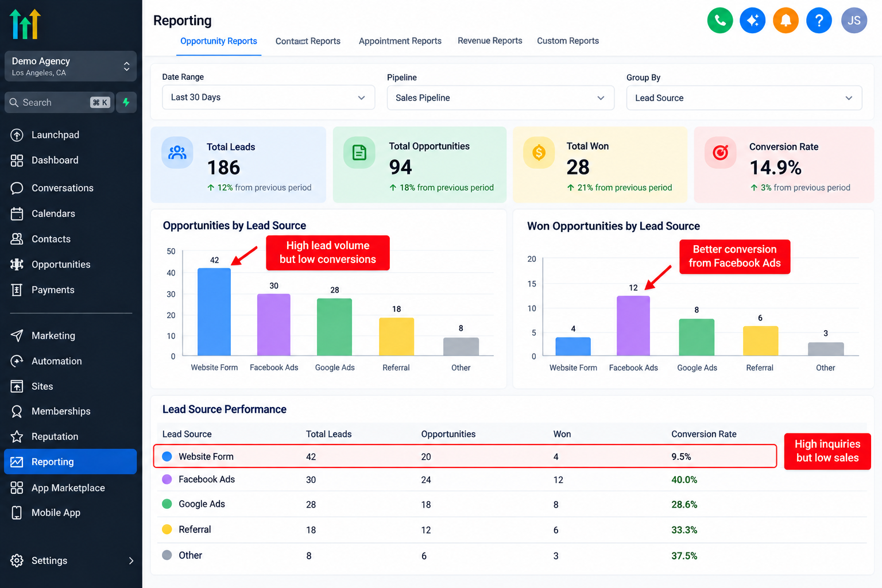
Task: Switch to Custom Reports tab
Action: 568,41
